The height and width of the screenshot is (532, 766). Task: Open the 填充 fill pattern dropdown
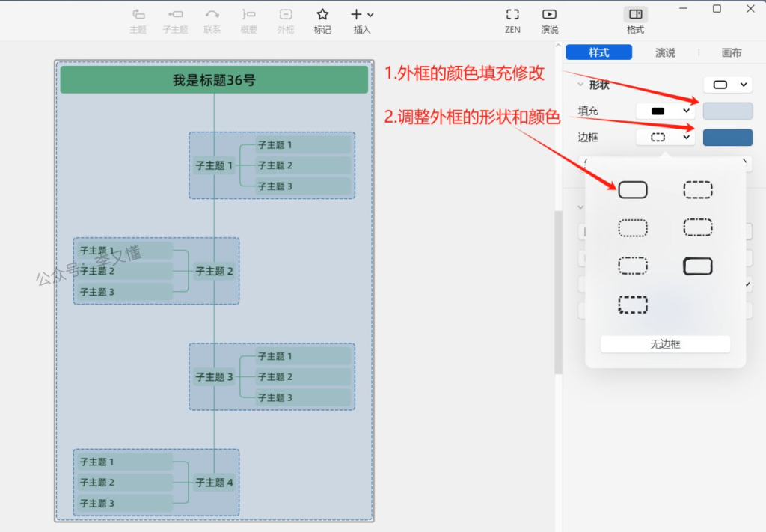coord(666,111)
